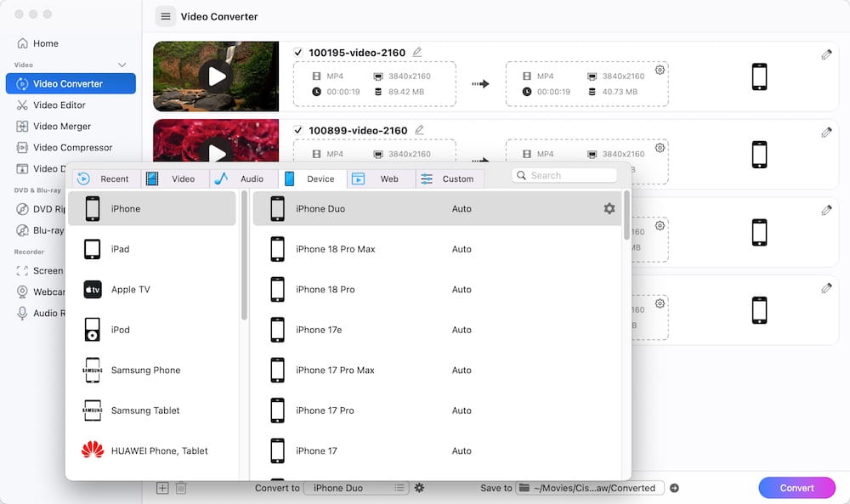Viewport: 850px width, 504px height.
Task: Open output settings gear for third video row
Action: pos(660,225)
